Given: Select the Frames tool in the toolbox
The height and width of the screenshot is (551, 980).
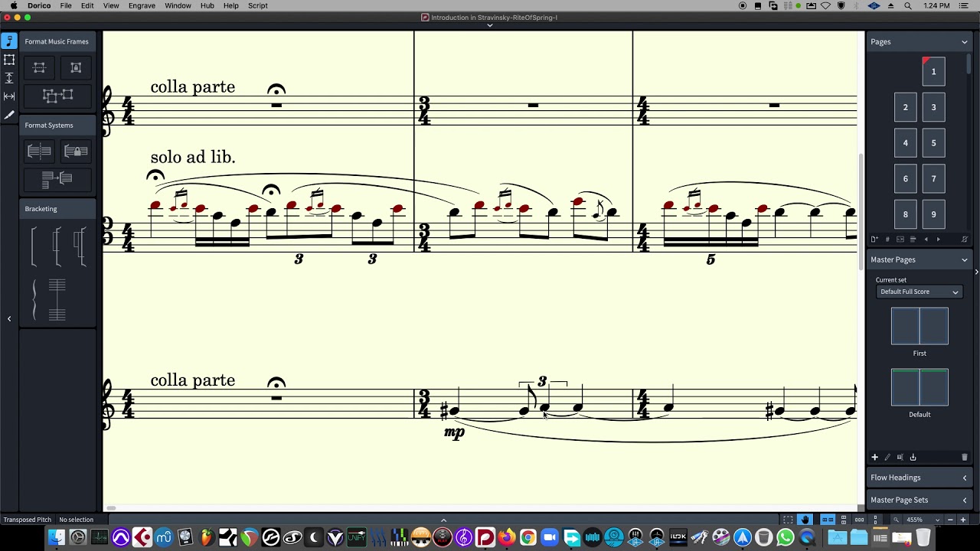Looking at the screenshot, I should pos(9,60).
